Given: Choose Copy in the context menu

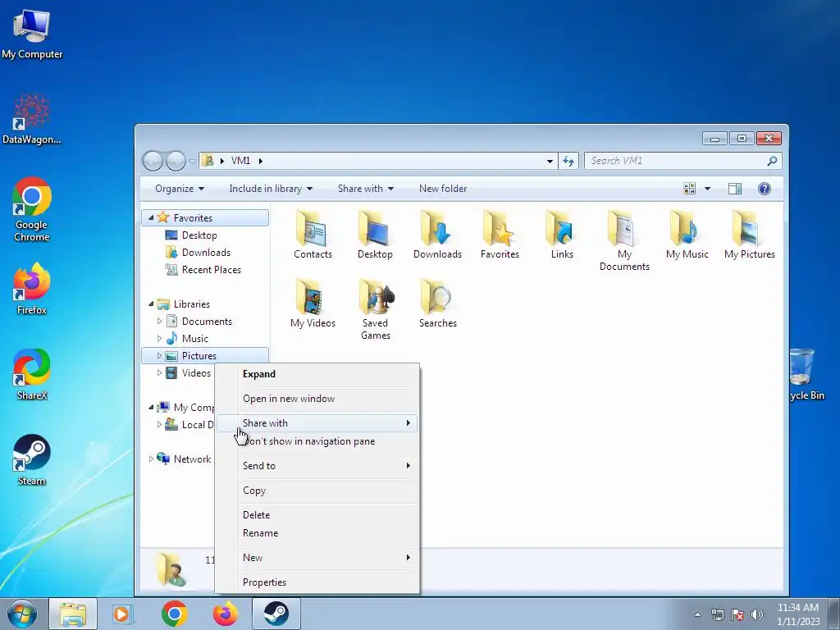Looking at the screenshot, I should 317,491.
